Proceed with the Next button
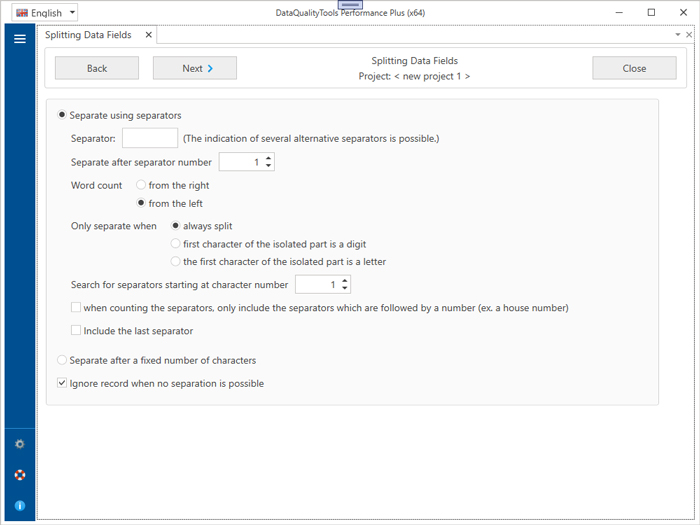Screen dimensions: 700x525 tap(195, 68)
